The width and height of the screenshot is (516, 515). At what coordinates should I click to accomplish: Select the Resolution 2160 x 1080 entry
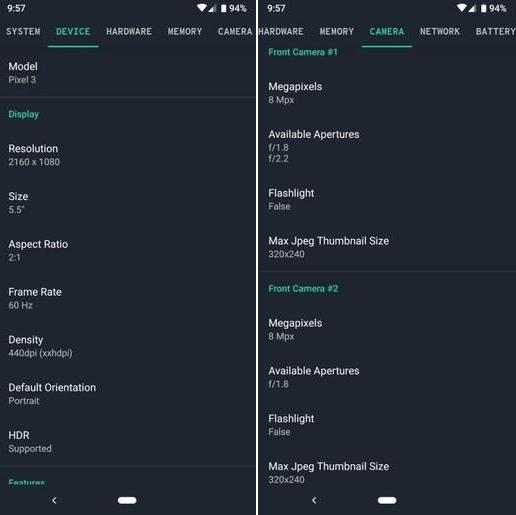128,155
